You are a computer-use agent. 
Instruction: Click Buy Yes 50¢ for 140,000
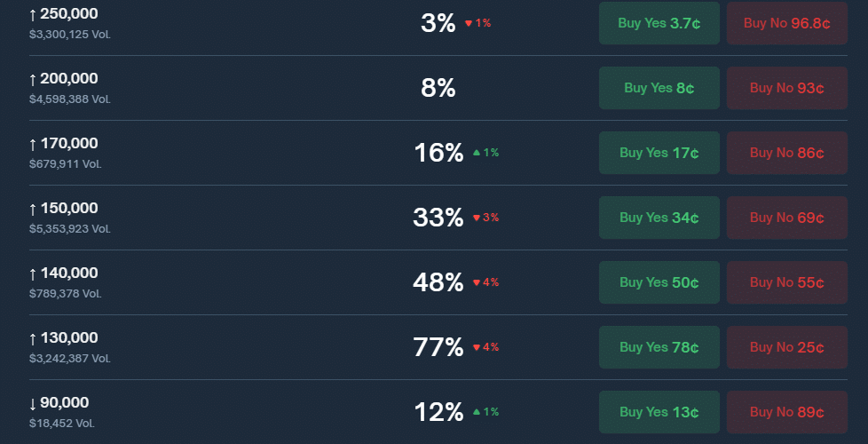pos(659,282)
